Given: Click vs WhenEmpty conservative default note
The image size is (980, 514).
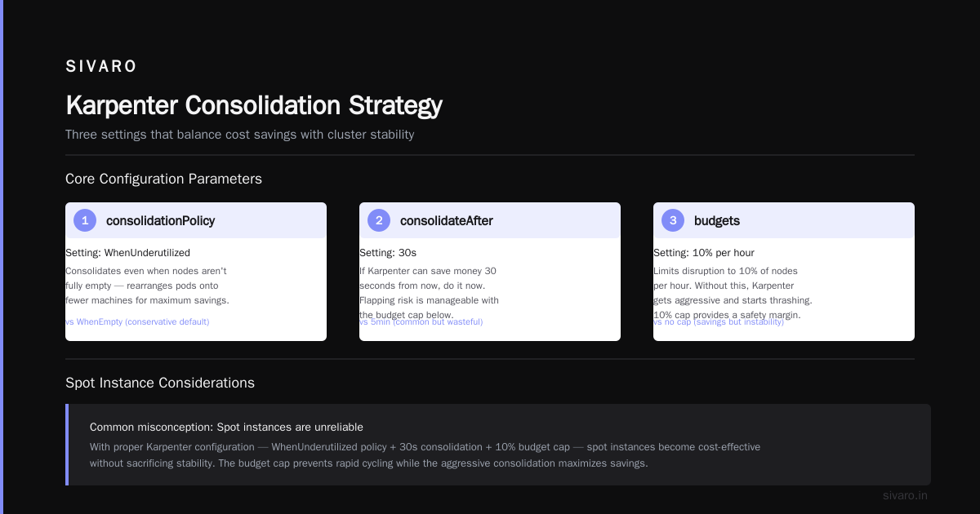Looking at the screenshot, I should (x=137, y=322).
